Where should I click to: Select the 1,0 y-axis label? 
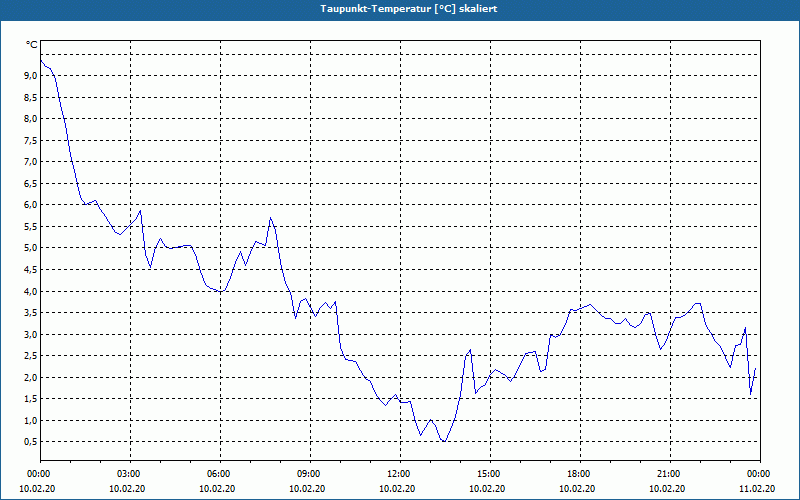click(31, 420)
